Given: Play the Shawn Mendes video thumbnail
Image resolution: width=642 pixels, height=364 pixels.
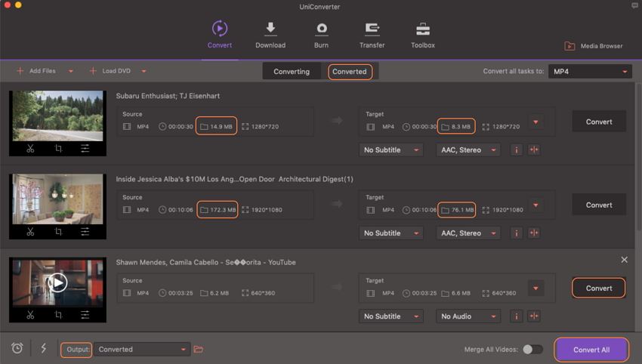Looking at the screenshot, I should (x=57, y=282).
